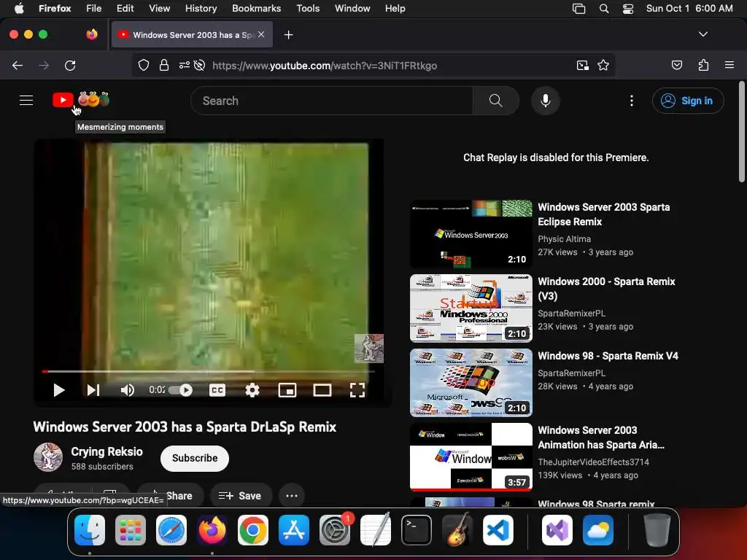Open player settings gear
The width and height of the screenshot is (747, 560).
252,391
